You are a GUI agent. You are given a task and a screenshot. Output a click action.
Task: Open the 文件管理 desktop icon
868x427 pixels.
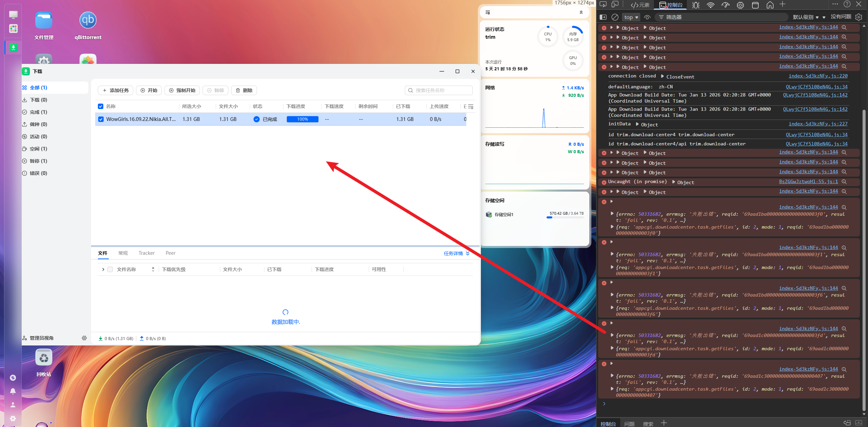click(x=44, y=21)
